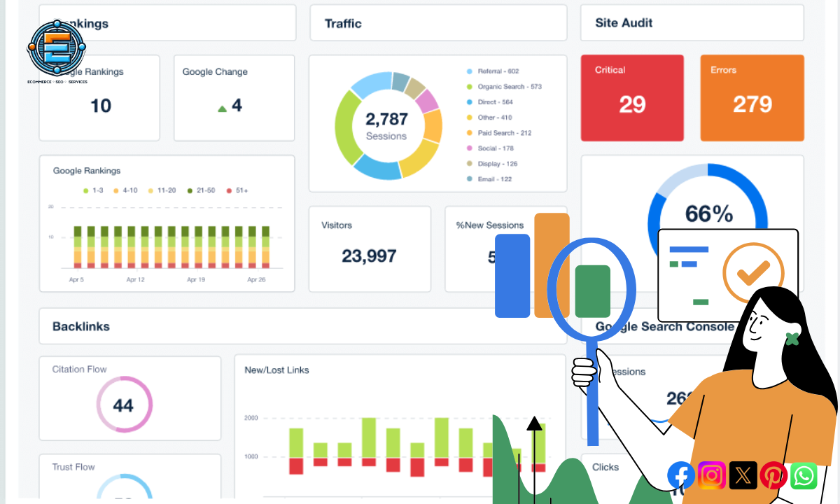
Task: Click the orange checkmark badge
Action: [x=752, y=273]
